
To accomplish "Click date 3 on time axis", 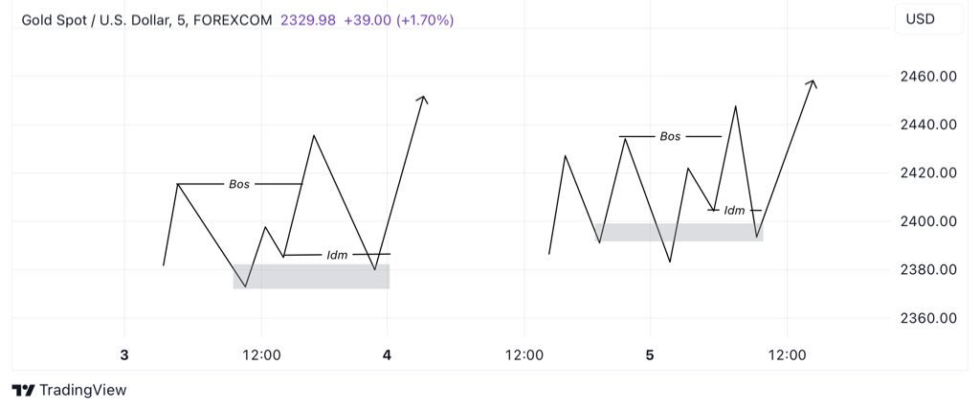I will [124, 356].
